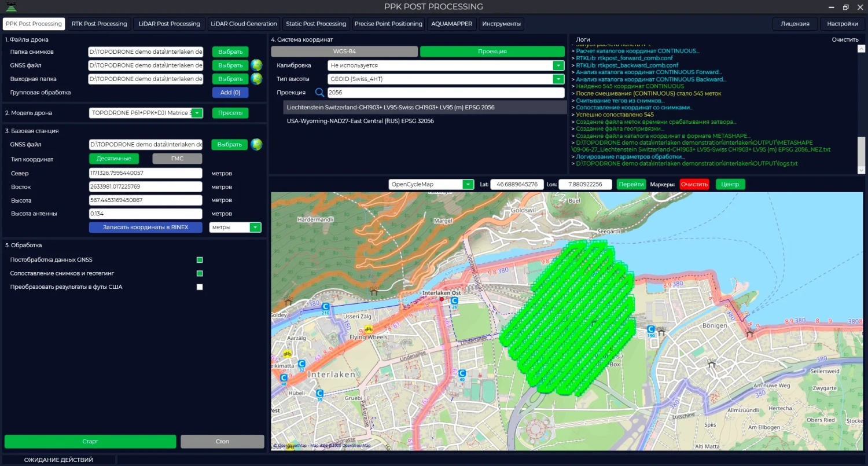Enable Преобразовать результаты в футы США checkbox
Screen dimensions: 868x466
point(200,287)
